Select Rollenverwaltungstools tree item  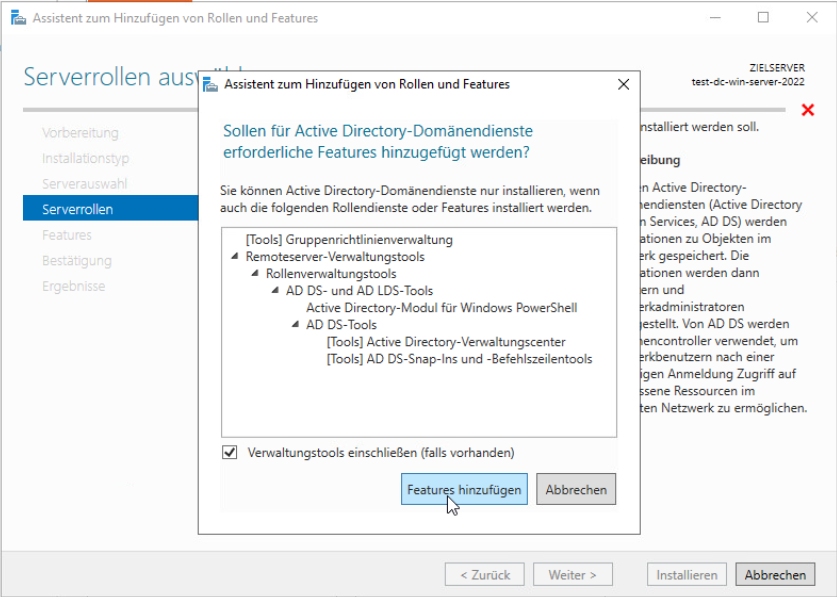[331, 274]
